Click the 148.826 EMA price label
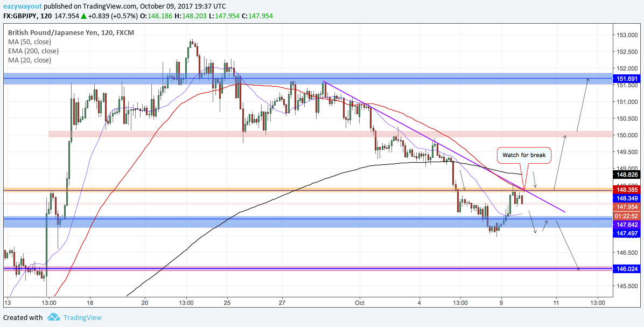This screenshot has height=327, width=644. [x=627, y=175]
